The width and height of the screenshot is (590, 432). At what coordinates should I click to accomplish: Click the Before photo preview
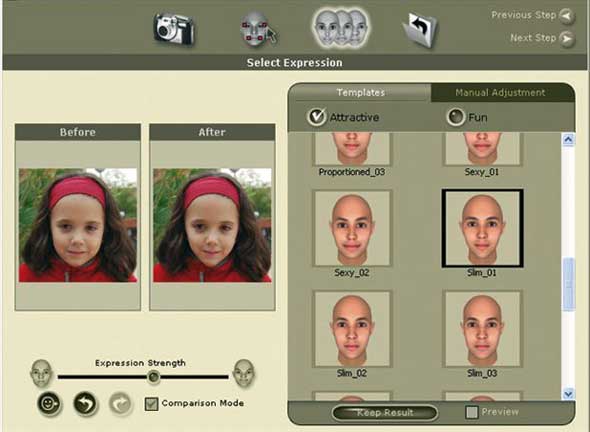click(x=78, y=225)
